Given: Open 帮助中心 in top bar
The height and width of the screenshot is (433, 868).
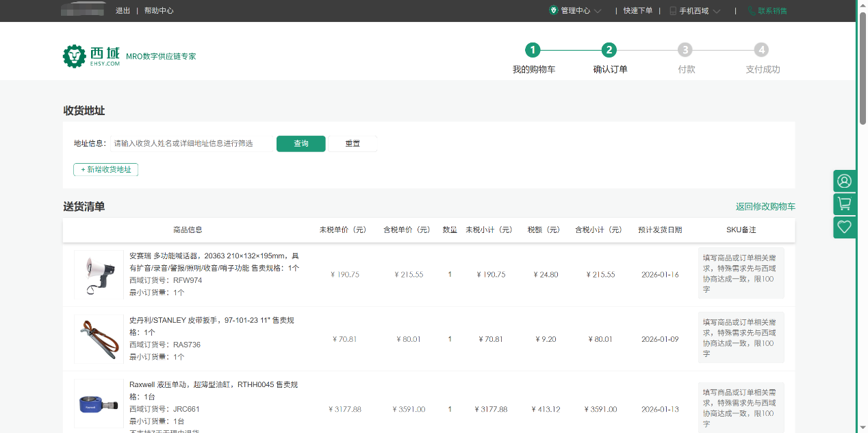Looking at the screenshot, I should coord(159,11).
